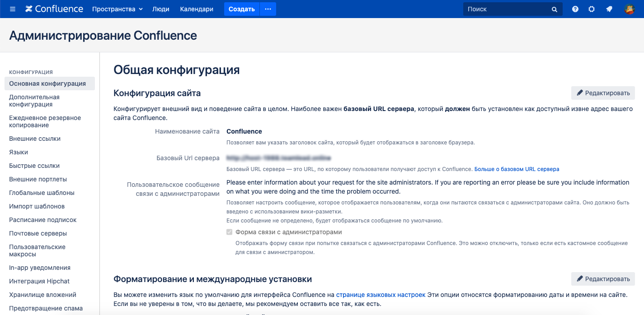This screenshot has width=644, height=315.
Task: Click the Общая конфигурация heading
Action: pos(176,70)
